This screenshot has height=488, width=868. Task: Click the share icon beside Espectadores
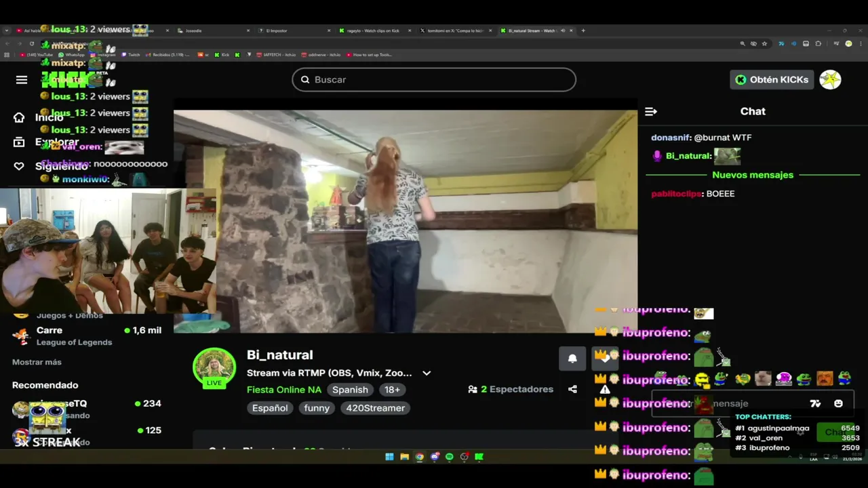(x=572, y=389)
